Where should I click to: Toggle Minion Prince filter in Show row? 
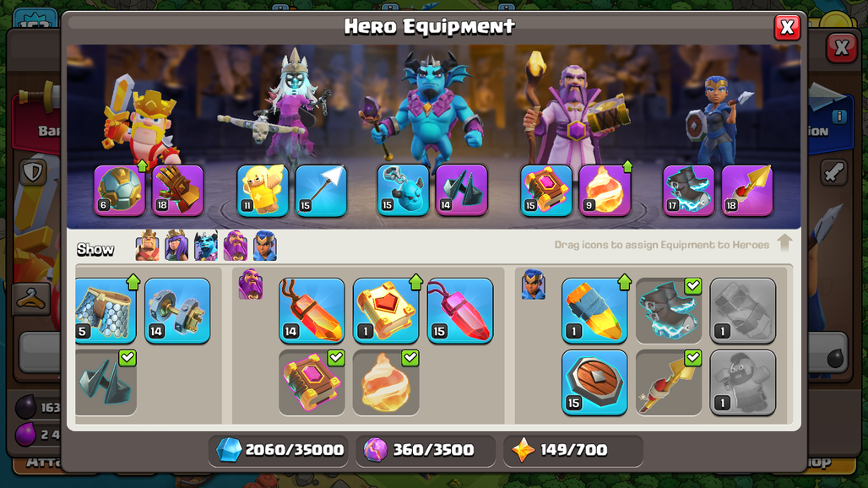tap(206, 246)
